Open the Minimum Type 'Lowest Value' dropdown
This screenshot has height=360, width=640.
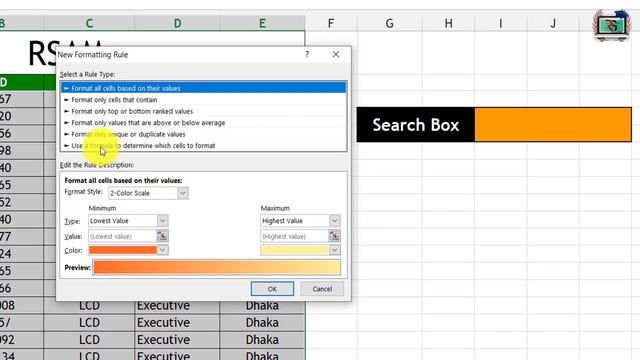coord(162,221)
